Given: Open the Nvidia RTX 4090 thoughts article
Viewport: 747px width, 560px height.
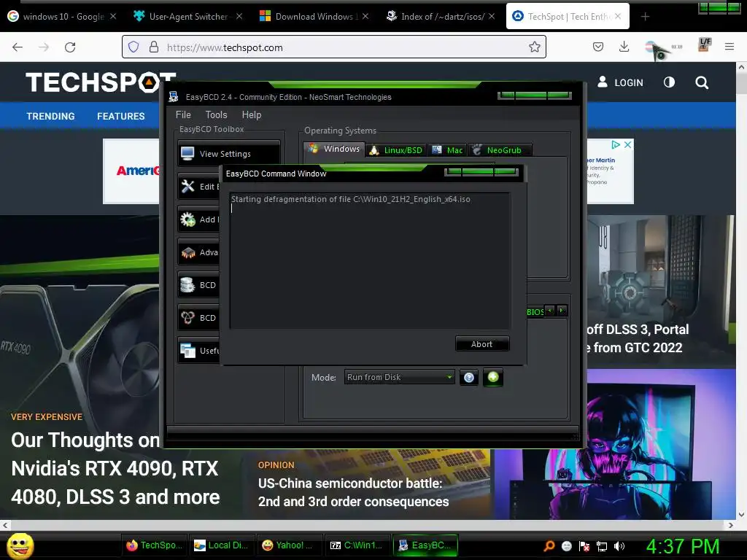Looking at the screenshot, I should tap(115, 468).
